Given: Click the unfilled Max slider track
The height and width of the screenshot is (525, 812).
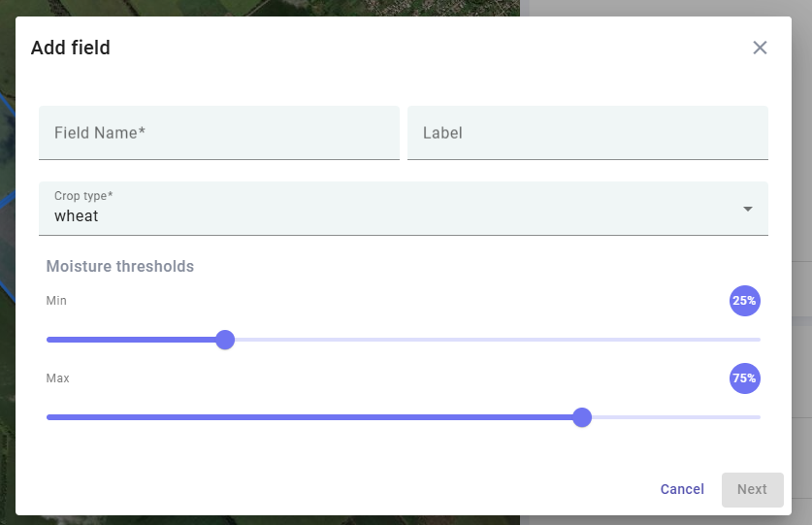Looking at the screenshot, I should click(x=671, y=417).
